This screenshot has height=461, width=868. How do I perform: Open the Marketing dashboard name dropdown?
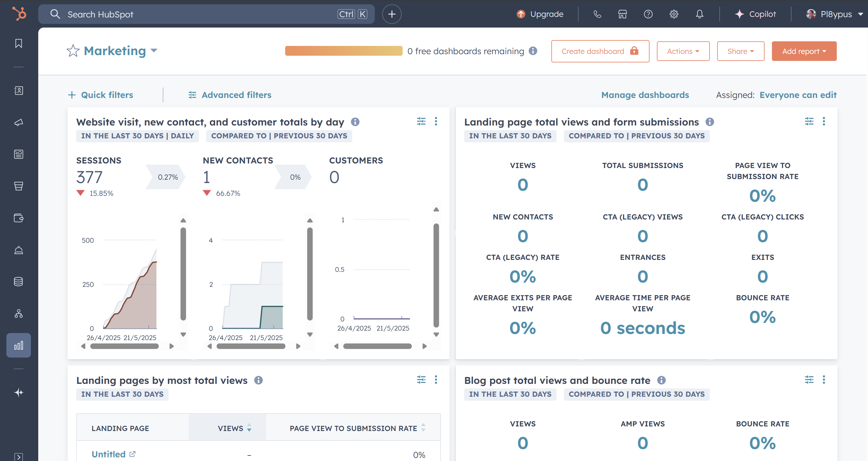click(154, 51)
